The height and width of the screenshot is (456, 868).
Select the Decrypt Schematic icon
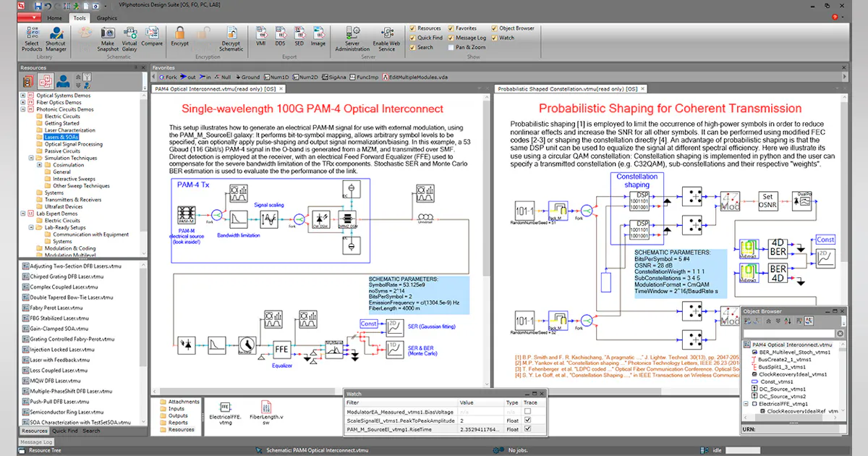click(x=231, y=38)
